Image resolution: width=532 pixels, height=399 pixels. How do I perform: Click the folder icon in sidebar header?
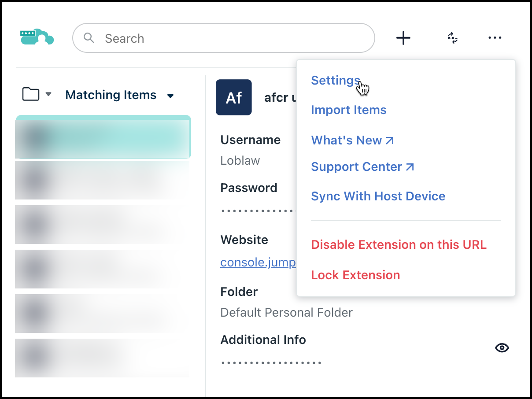click(31, 94)
